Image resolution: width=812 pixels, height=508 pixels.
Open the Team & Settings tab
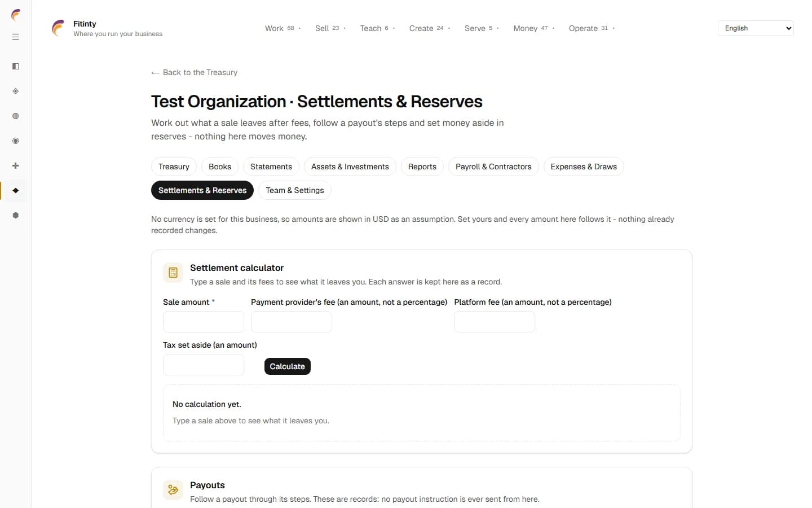pos(295,190)
